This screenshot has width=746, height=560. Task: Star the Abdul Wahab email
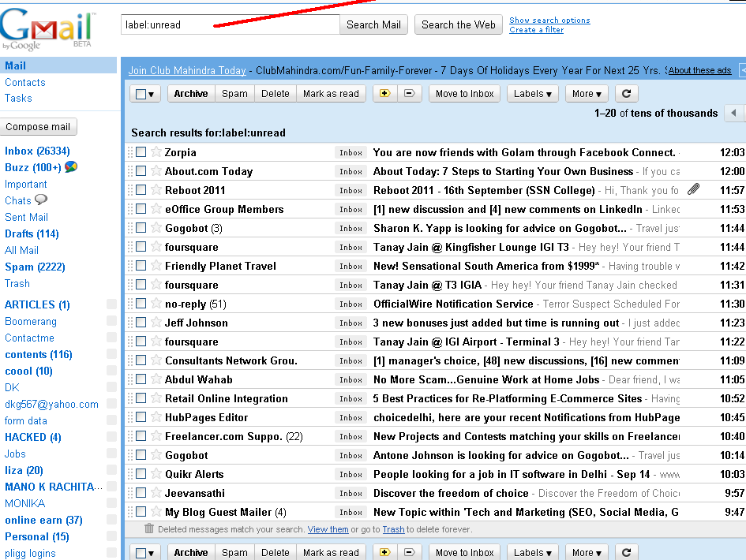tap(156, 379)
